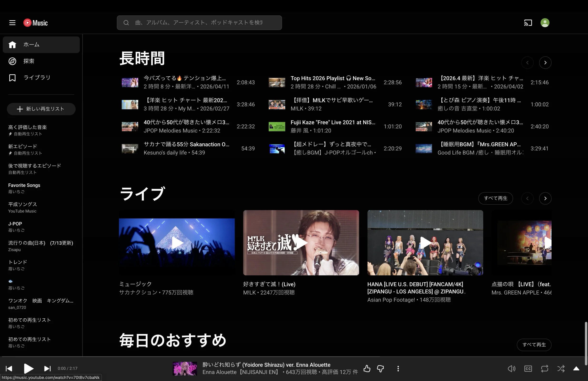This screenshot has height=381, width=588.
Task: Like the current song with thumbs up
Action: tap(367, 368)
